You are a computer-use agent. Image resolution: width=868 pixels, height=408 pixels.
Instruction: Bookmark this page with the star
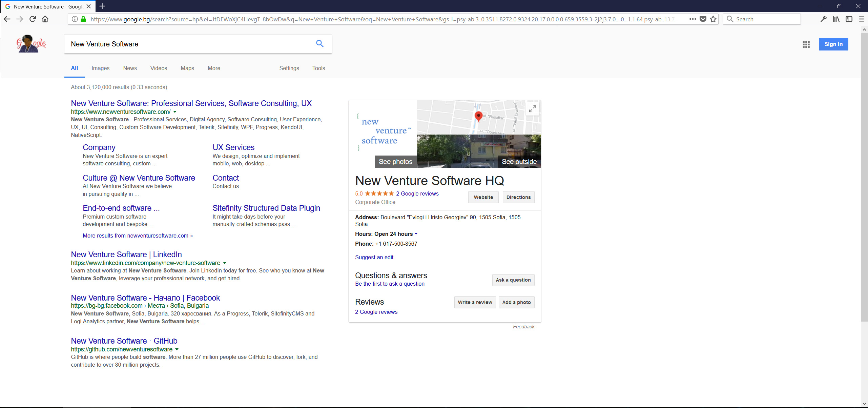(713, 19)
